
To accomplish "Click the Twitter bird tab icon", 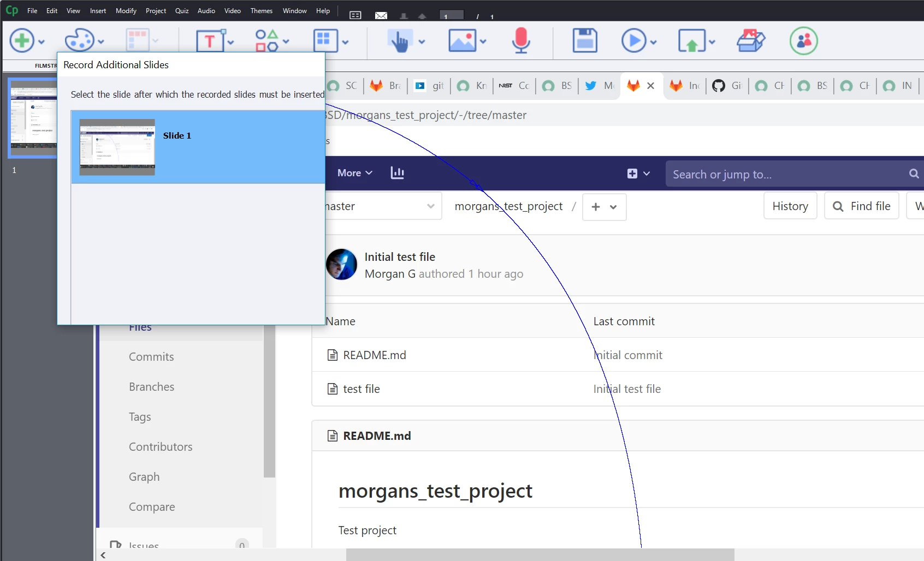I will click(590, 86).
